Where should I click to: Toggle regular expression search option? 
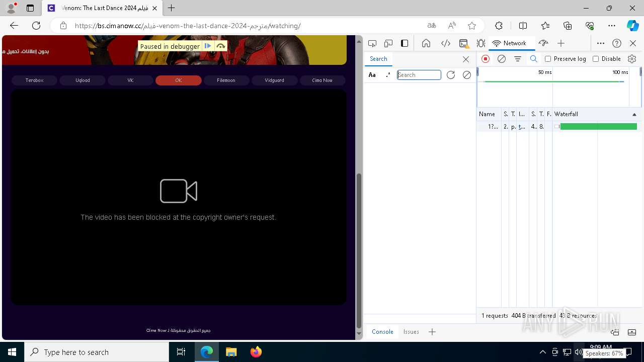point(387,75)
